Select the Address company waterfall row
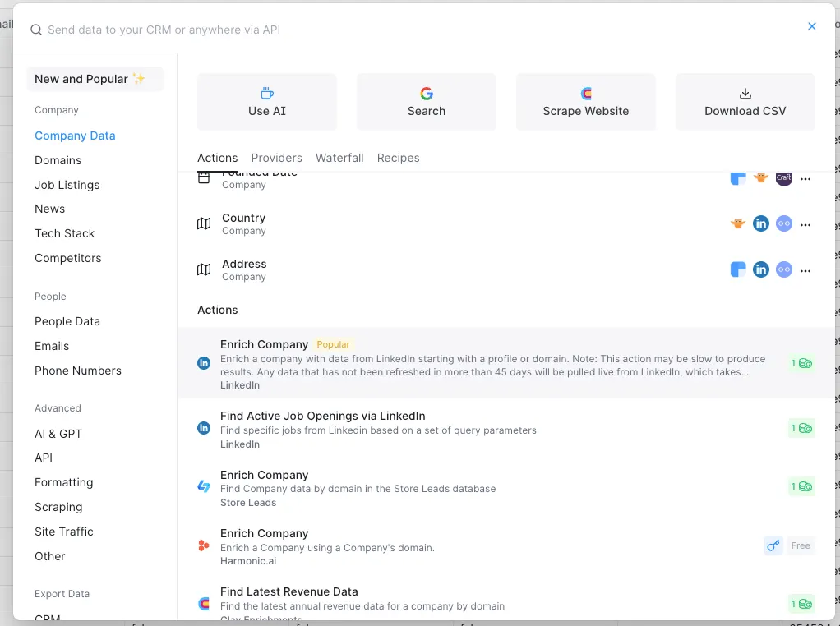840x626 pixels. pyautogui.click(x=505, y=270)
